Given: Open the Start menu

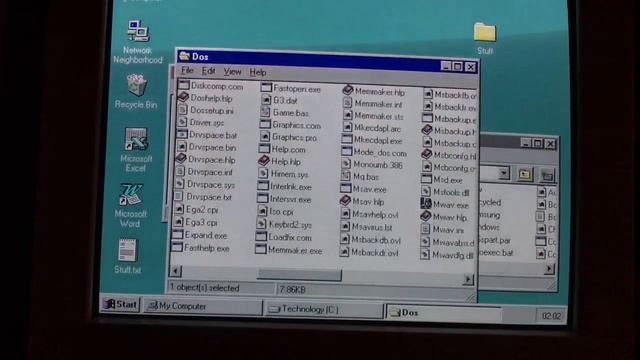Looking at the screenshot, I should [x=120, y=304].
